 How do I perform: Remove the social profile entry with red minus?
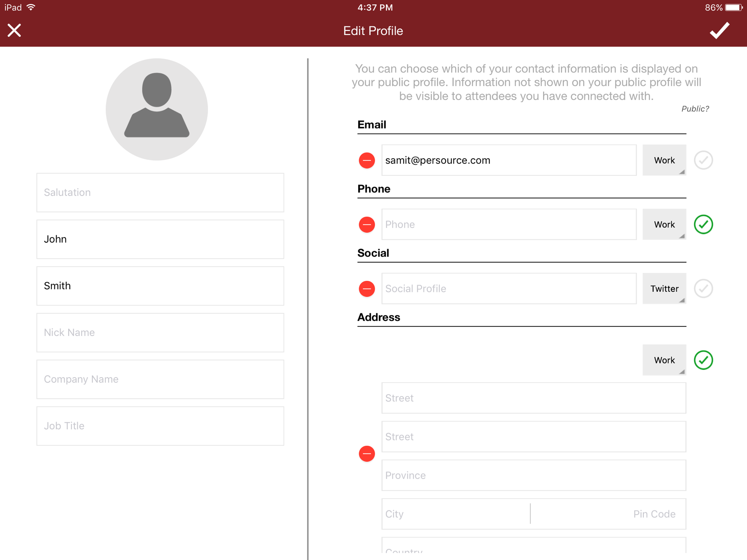[x=367, y=288]
